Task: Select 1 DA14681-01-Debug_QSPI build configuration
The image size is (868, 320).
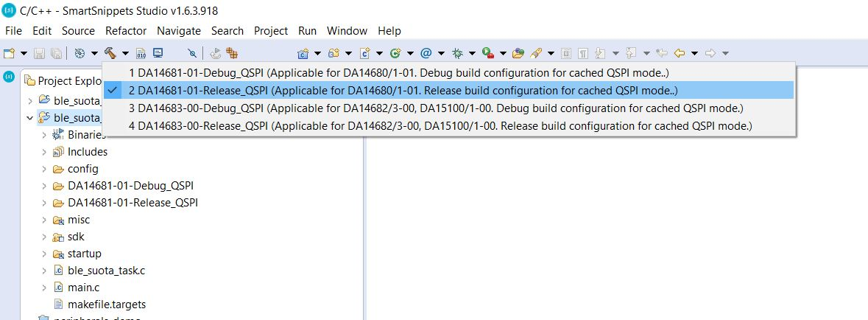Action: click(449, 73)
